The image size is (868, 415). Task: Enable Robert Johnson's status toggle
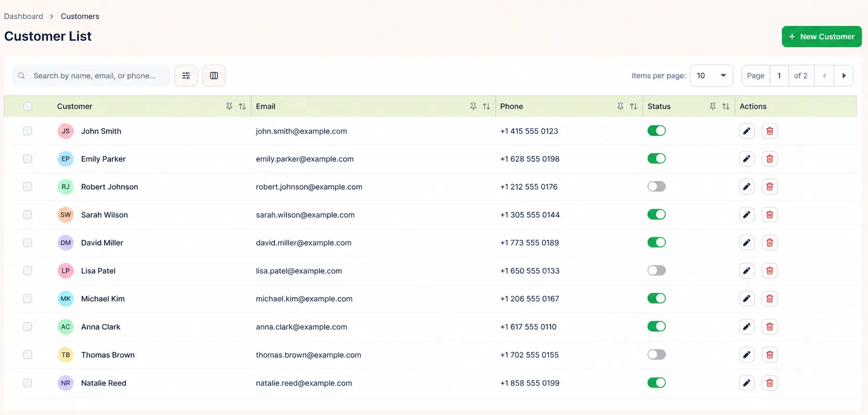(657, 186)
